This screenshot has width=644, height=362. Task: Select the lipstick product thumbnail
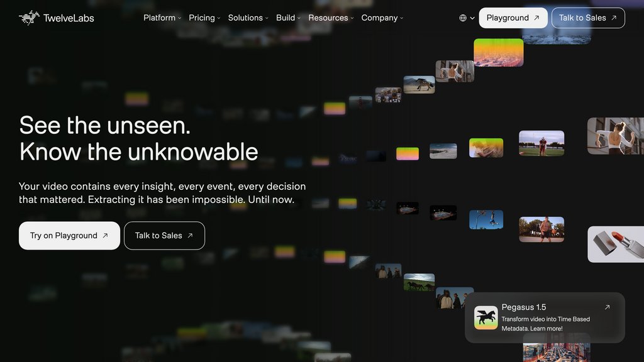pos(616,244)
